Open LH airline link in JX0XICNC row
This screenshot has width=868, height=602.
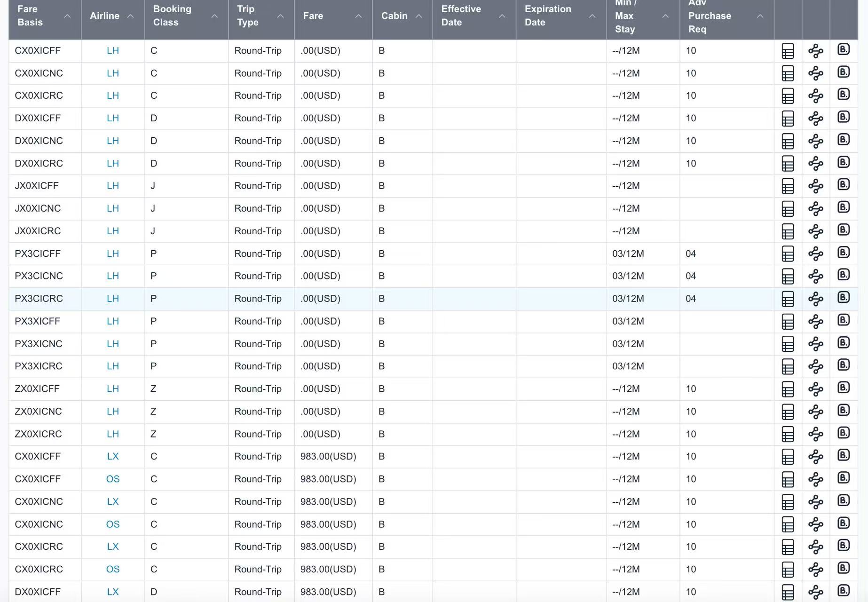[x=113, y=208]
